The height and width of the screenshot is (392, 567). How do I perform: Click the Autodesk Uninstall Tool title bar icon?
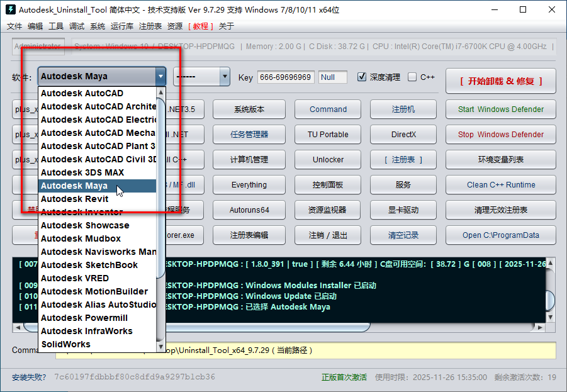[x=11, y=9]
